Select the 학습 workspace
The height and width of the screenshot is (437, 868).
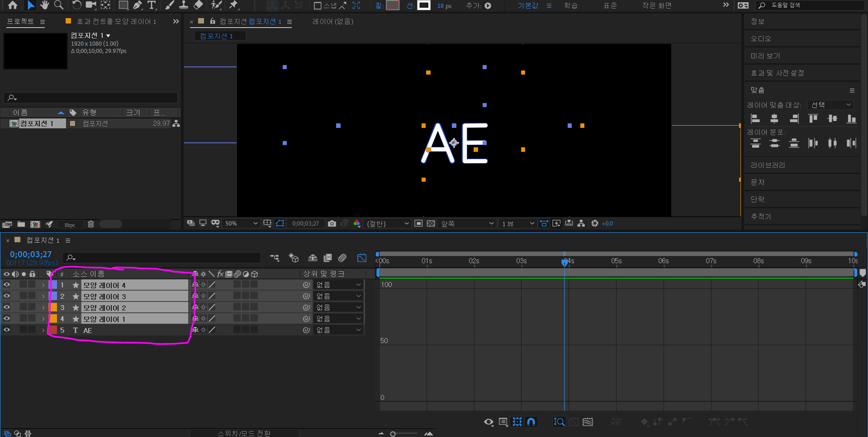571,5
